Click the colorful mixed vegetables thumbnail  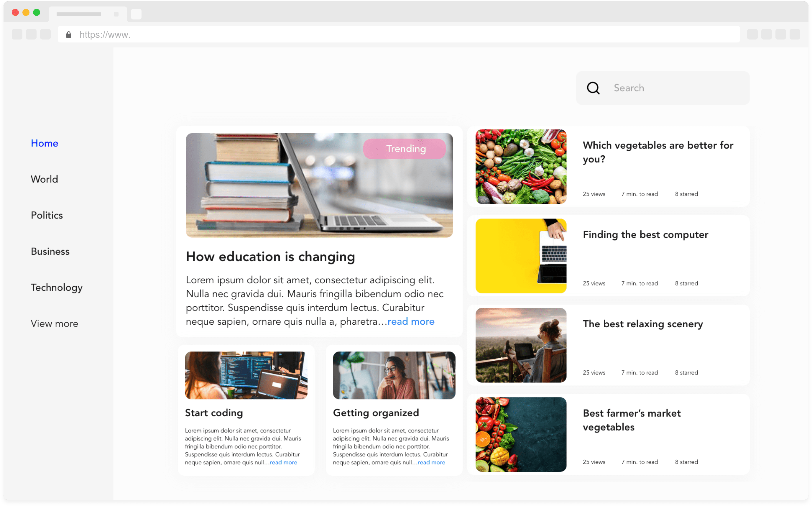click(521, 167)
